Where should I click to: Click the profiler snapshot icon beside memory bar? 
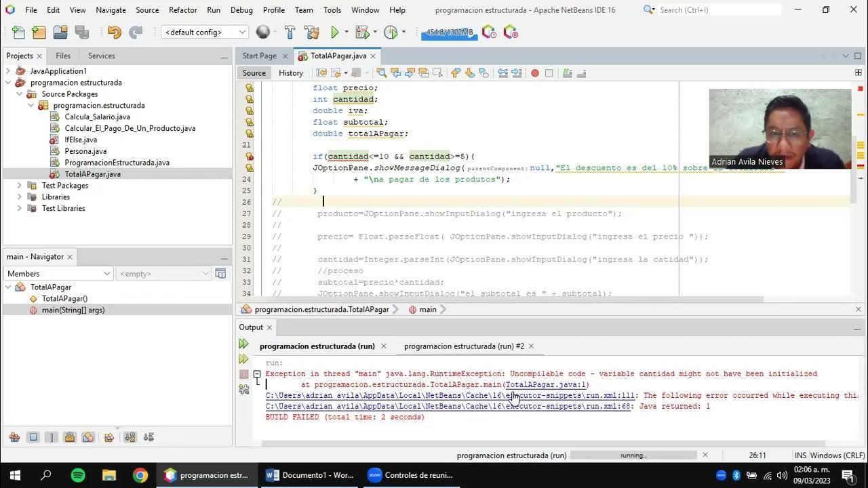(x=489, y=32)
